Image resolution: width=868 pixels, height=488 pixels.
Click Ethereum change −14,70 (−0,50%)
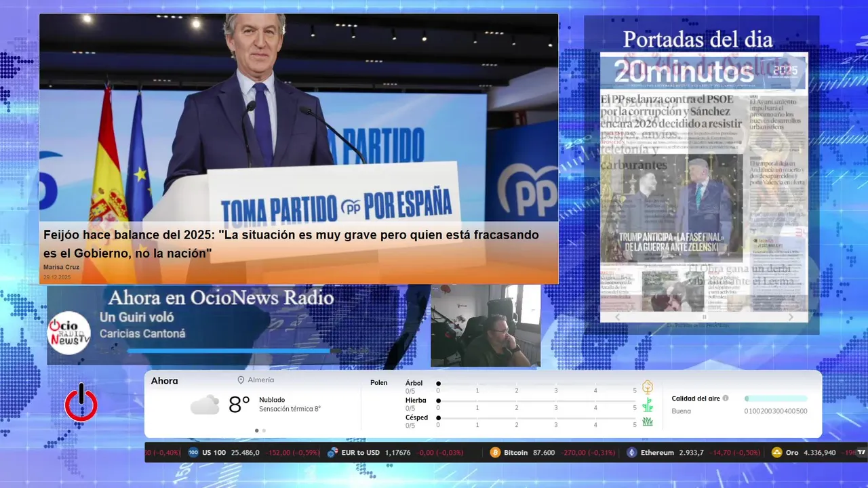[735, 453]
